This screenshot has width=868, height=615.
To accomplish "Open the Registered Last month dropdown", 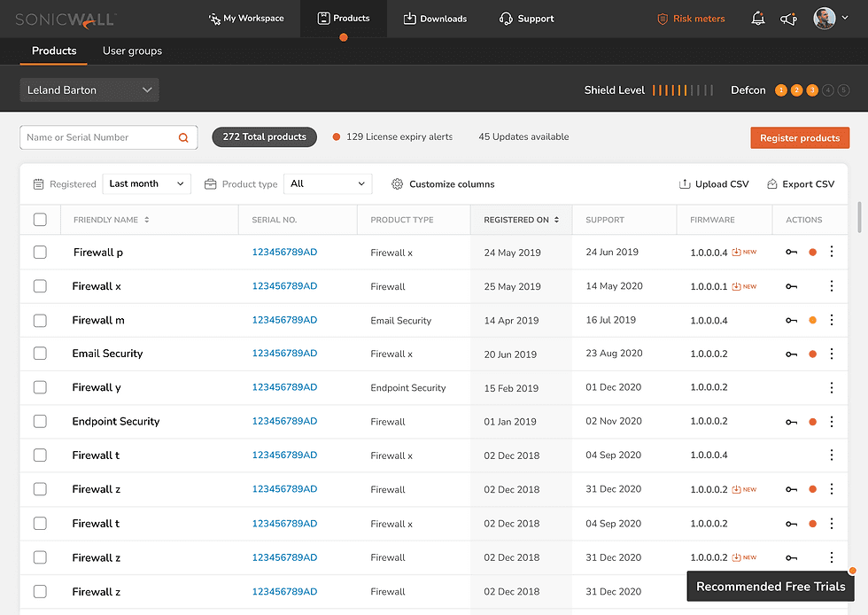I will [x=147, y=184].
